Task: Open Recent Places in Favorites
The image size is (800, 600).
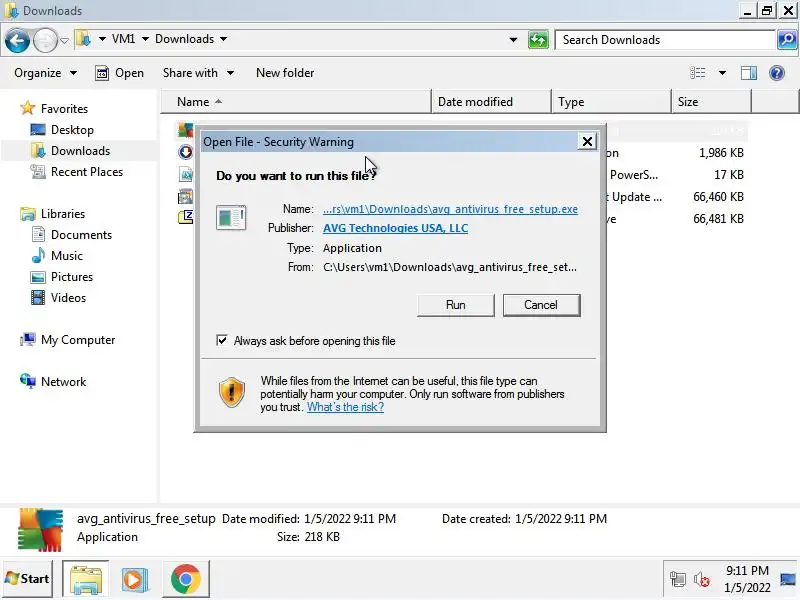Action: [x=77, y=171]
